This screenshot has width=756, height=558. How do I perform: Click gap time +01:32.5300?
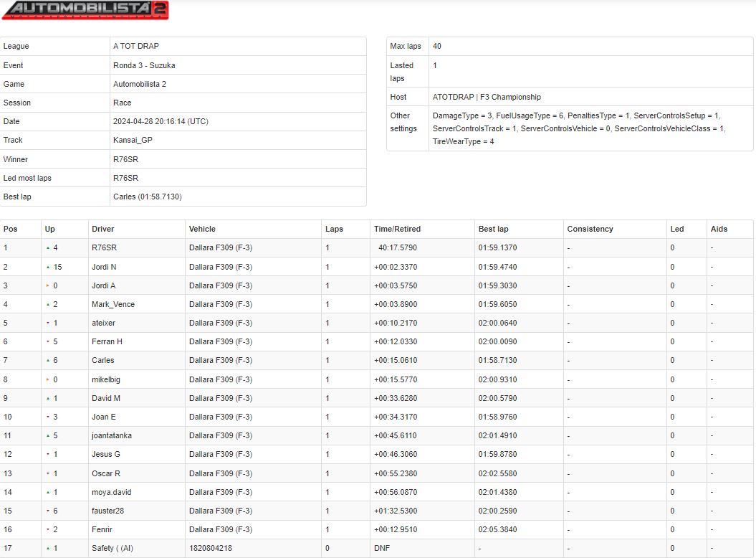click(396, 511)
